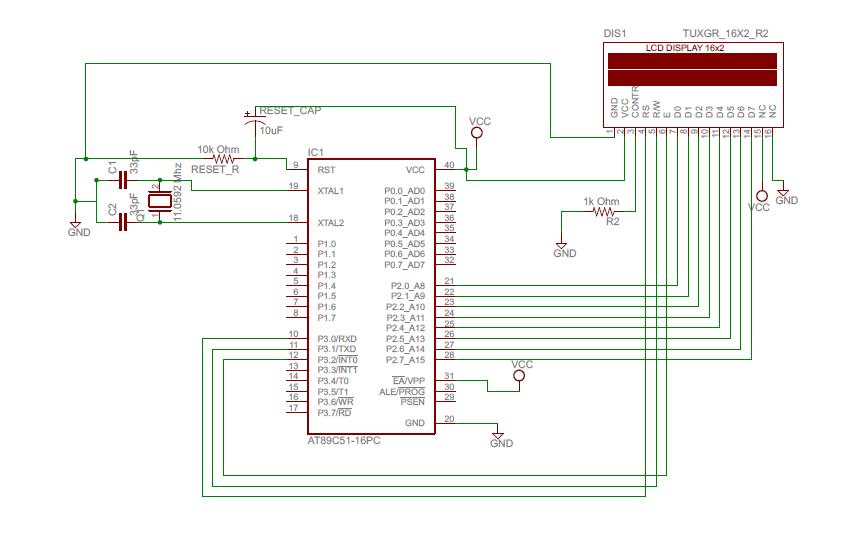Click the RST pin label on IC1
851x549 pixels.
coord(326,170)
